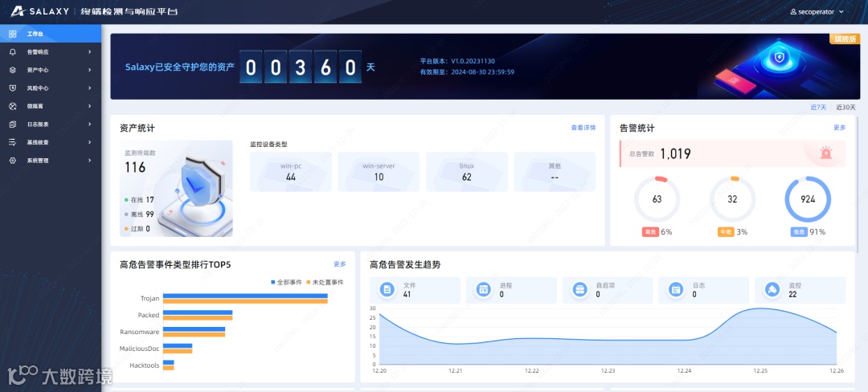The height and width of the screenshot is (392, 868).
Task: Click the orange Packed bar
Action: point(198,318)
